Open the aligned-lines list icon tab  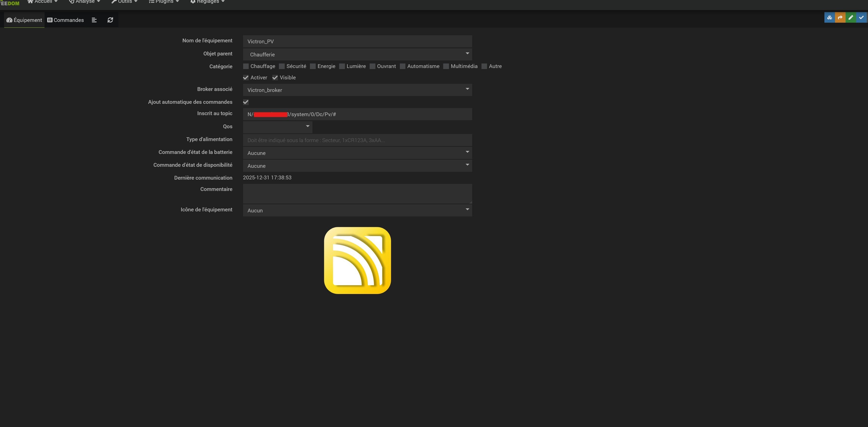(x=94, y=20)
